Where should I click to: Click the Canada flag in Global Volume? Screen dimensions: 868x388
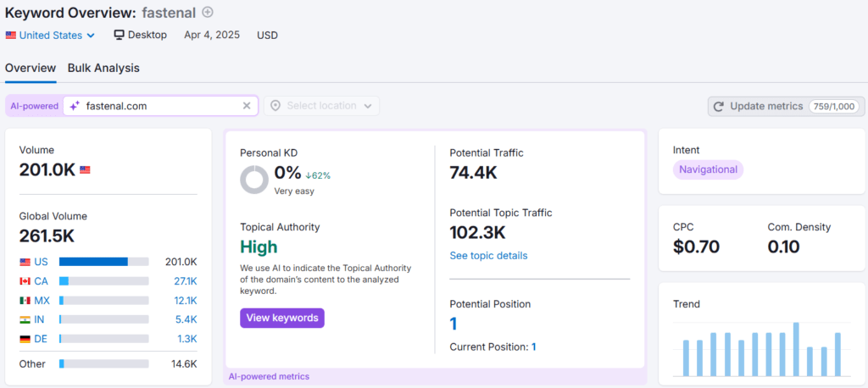pyautogui.click(x=25, y=281)
